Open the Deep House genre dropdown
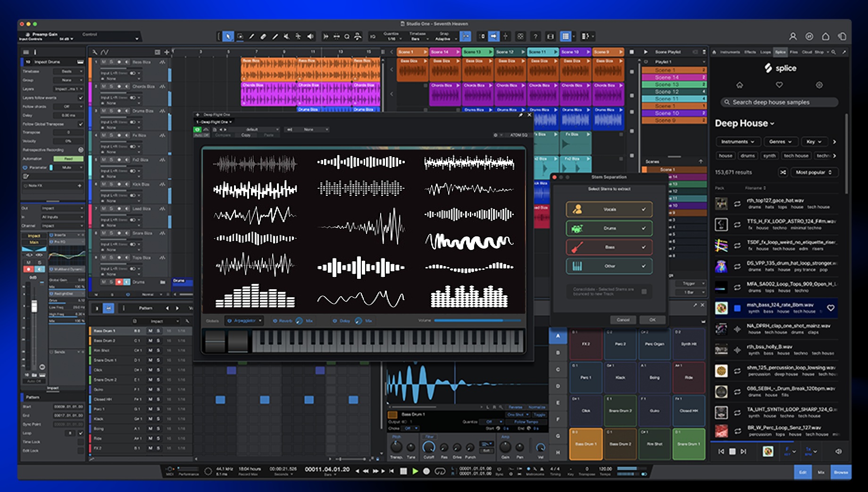Screen dimensions: 868x492 click(773, 123)
